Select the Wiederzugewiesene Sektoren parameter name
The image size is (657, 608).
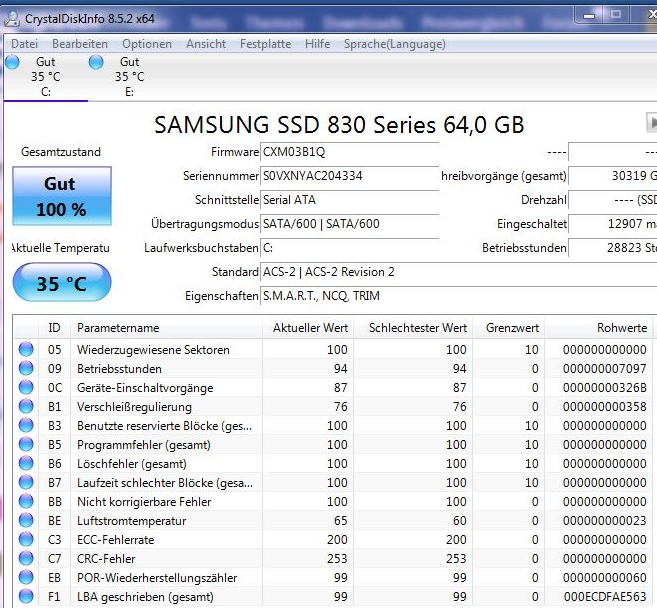pos(153,350)
